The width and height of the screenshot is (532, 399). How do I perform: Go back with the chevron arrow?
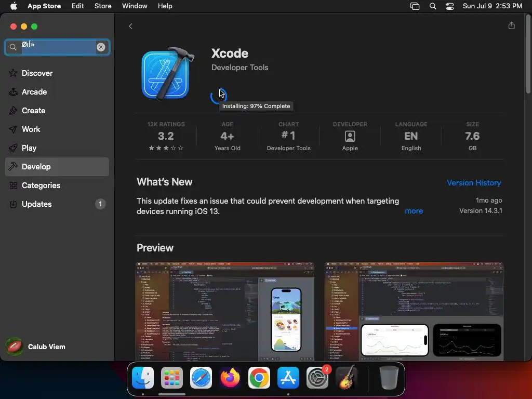pos(130,26)
